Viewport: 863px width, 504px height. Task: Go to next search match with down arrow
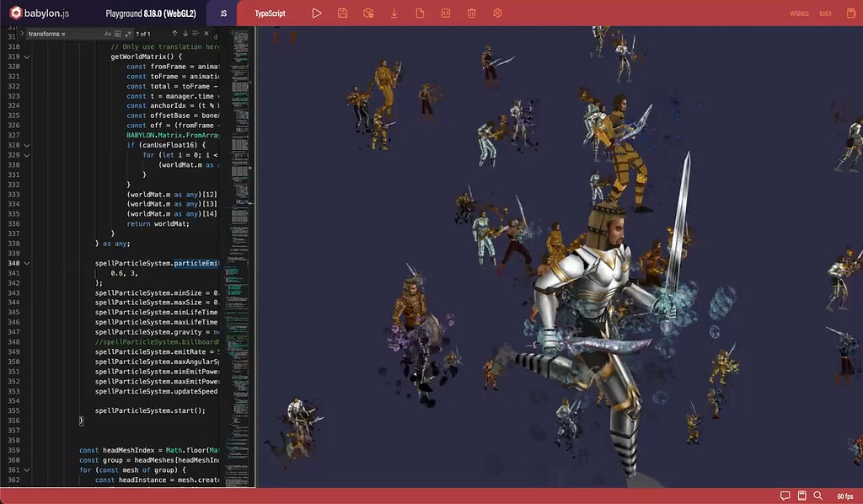tap(185, 34)
